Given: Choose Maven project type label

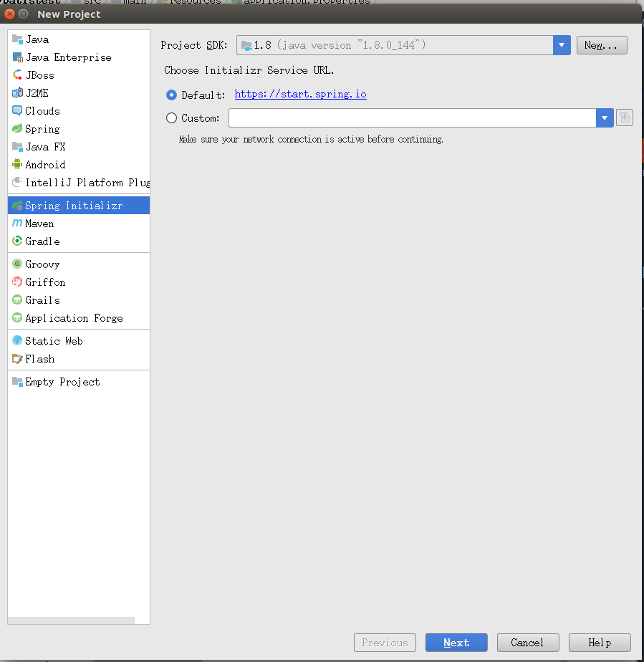Looking at the screenshot, I should 39,224.
